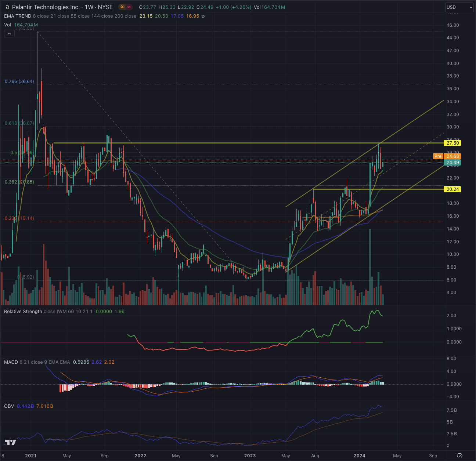Click the 1 (45.00) Fibonacci level label
Image resolution: width=476 pixels, height=461 pixels.
coord(24,28)
